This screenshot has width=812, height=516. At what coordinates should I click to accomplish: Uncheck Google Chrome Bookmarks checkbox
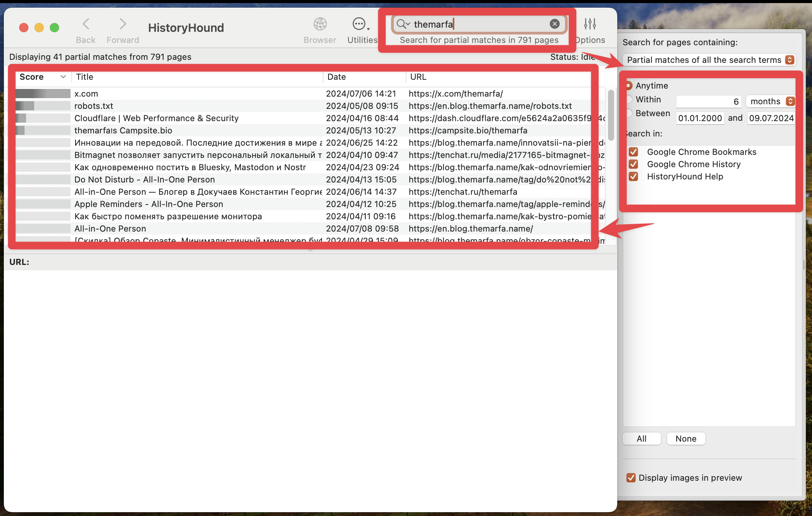(x=633, y=152)
